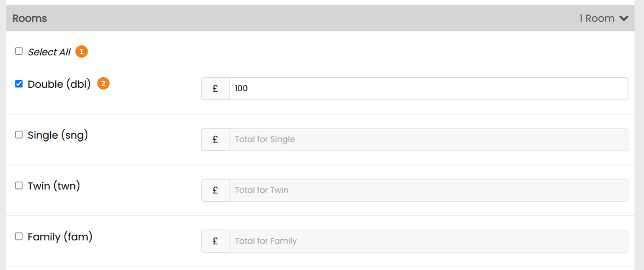Click the pound symbol beside Double price
Image resolution: width=644 pixels, height=270 pixels.
[x=215, y=88]
